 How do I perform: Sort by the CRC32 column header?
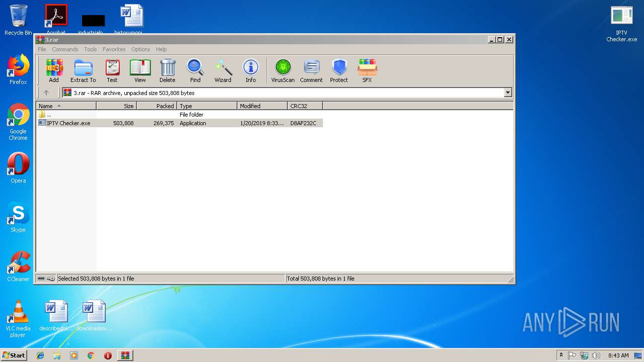coord(305,106)
